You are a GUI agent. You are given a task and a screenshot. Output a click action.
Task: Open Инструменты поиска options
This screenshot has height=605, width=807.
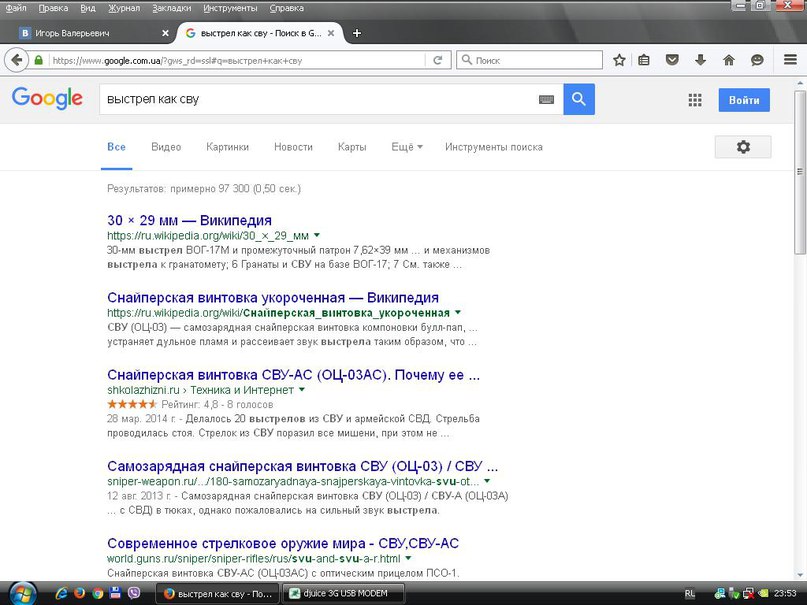pos(494,147)
